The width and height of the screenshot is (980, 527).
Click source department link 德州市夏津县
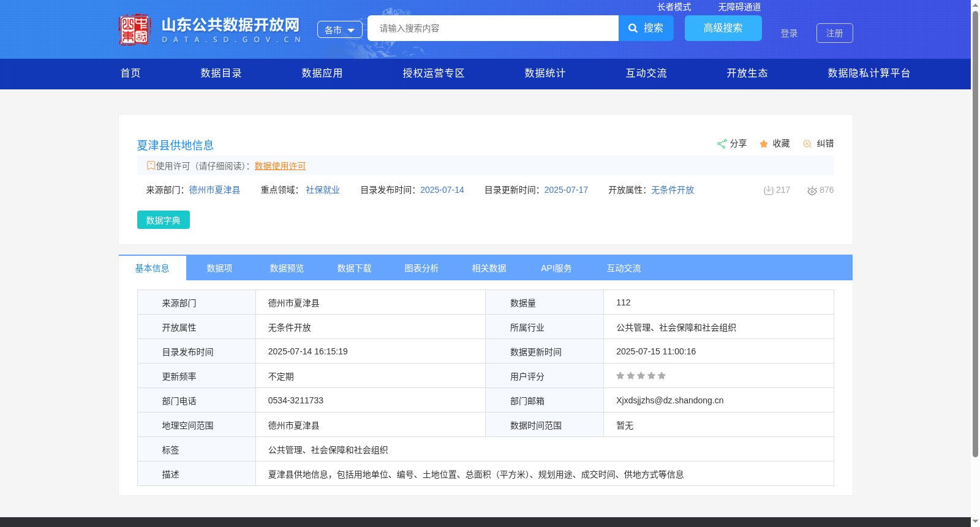[x=214, y=190]
